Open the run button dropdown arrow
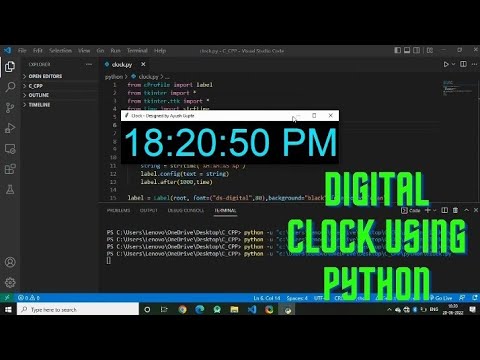Image resolution: width=480 pixels, height=360 pixels. (453, 64)
